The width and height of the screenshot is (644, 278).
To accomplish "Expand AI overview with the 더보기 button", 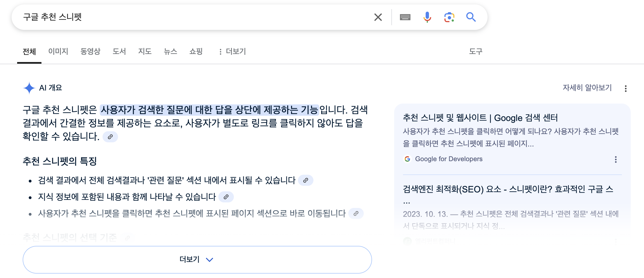I will tap(197, 259).
